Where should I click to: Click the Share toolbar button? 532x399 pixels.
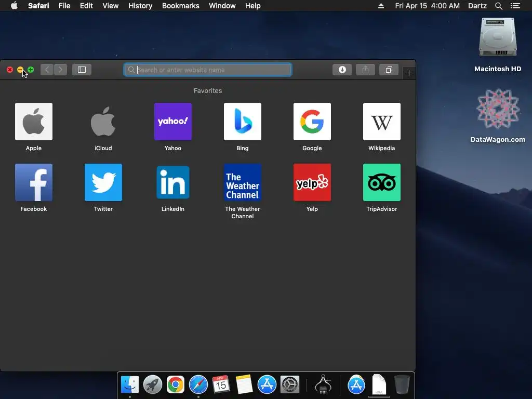tap(365, 70)
